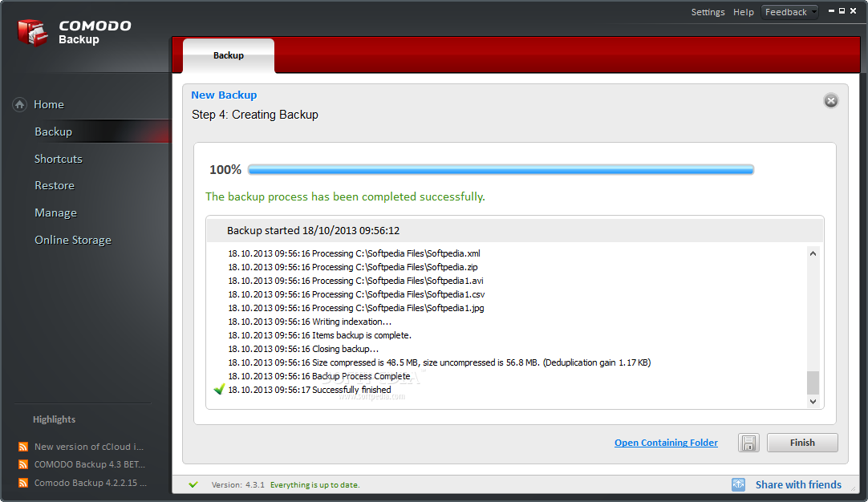Image resolution: width=868 pixels, height=502 pixels.
Task: Click the 100% backup progress bar
Action: [x=501, y=169]
